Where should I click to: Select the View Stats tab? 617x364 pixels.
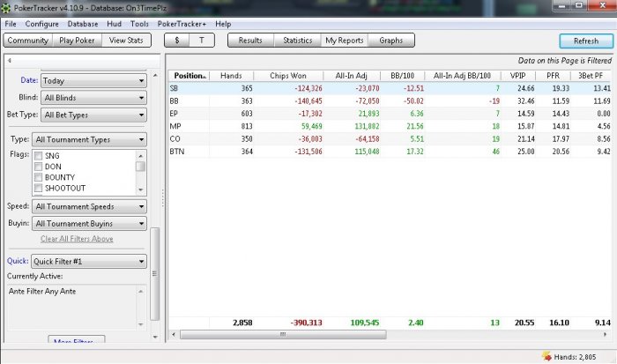point(126,41)
